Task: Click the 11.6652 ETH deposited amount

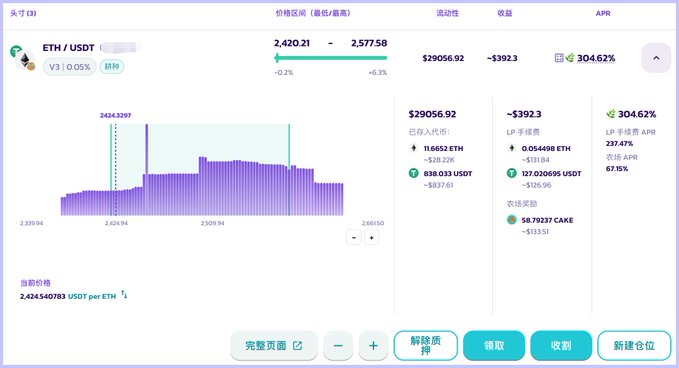Action: tap(443, 148)
